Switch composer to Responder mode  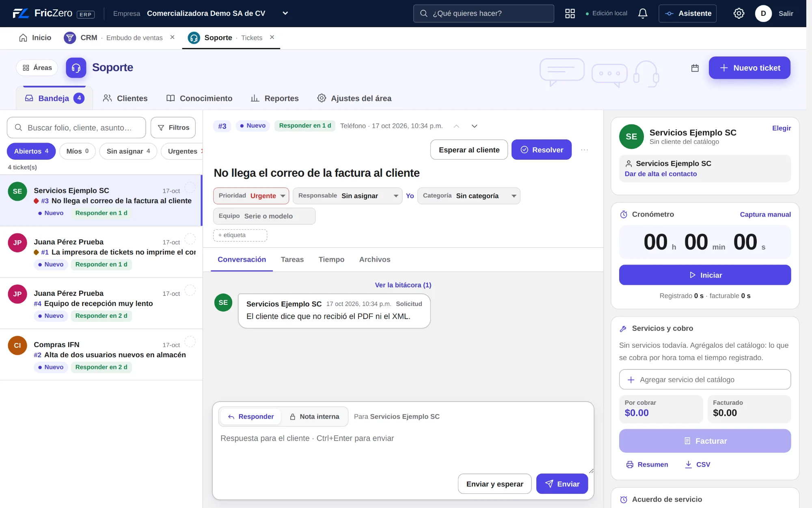(x=251, y=417)
